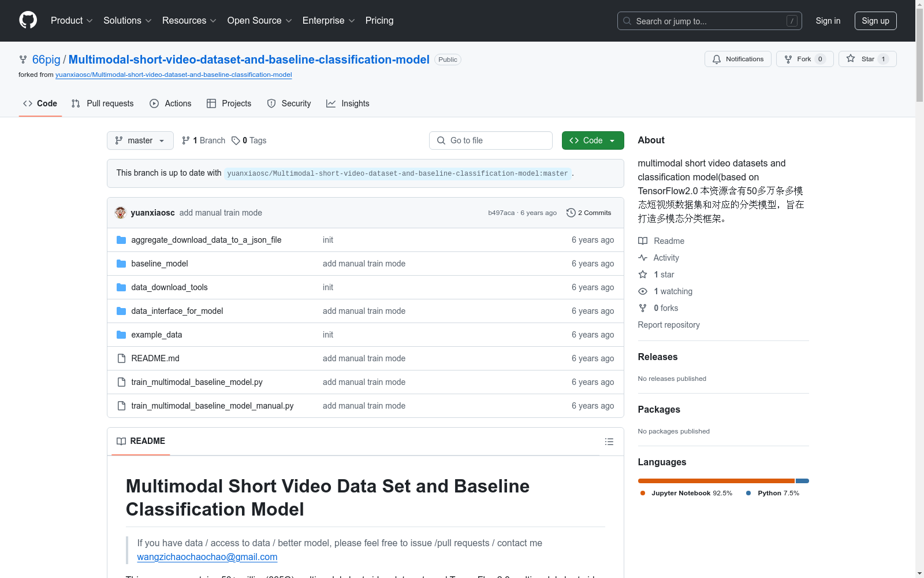This screenshot has width=924, height=578.
Task: Open the Insights tab
Action: (348, 103)
